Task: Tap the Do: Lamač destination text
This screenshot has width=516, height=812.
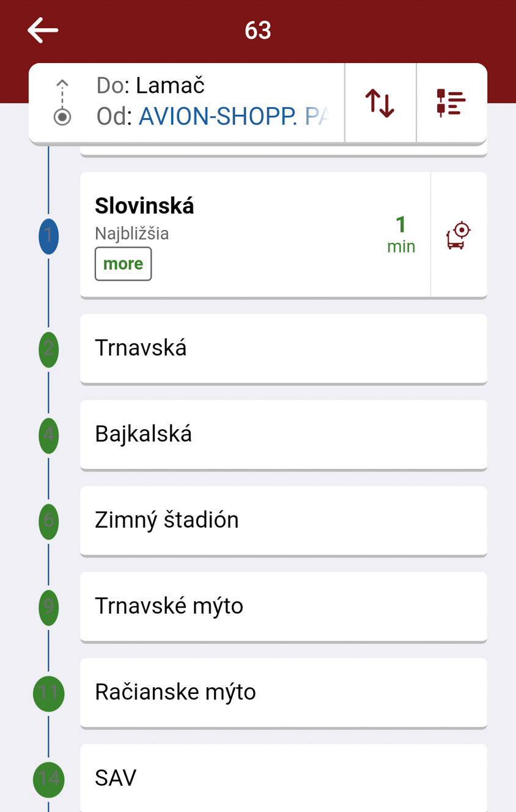Action: tap(150, 86)
